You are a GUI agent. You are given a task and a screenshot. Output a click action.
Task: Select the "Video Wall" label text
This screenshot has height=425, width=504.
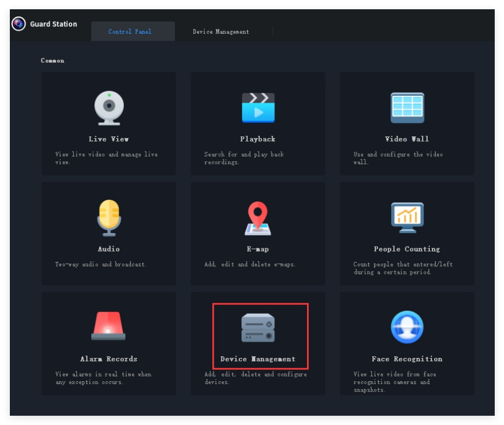pyautogui.click(x=407, y=139)
